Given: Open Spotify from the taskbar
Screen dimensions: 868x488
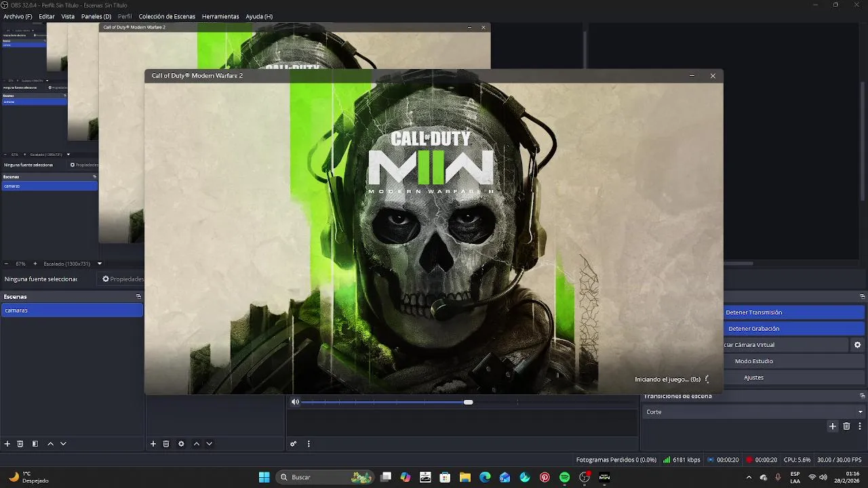Looking at the screenshot, I should (x=565, y=477).
